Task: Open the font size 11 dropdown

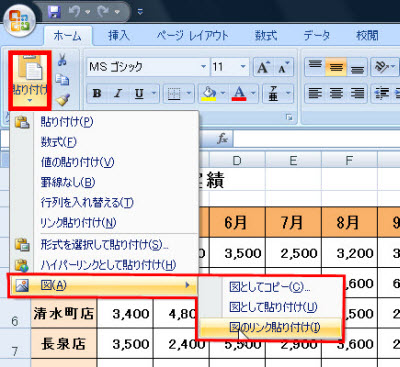Action: (x=243, y=67)
